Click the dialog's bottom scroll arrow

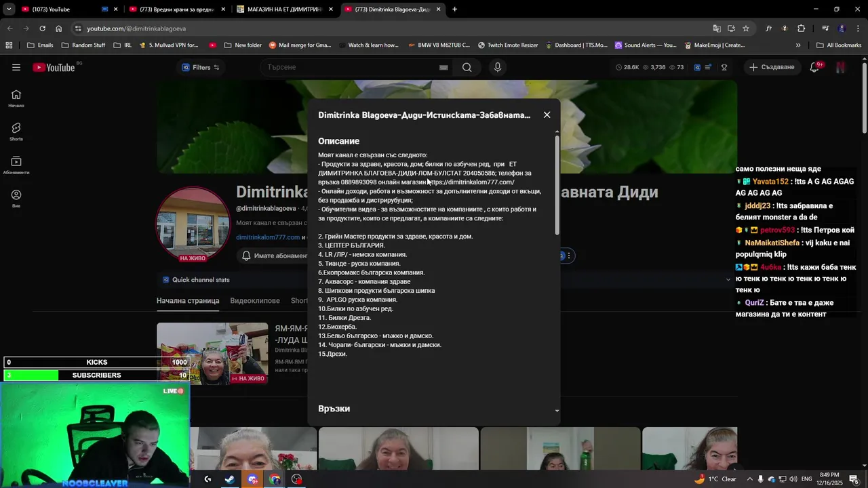557,411
